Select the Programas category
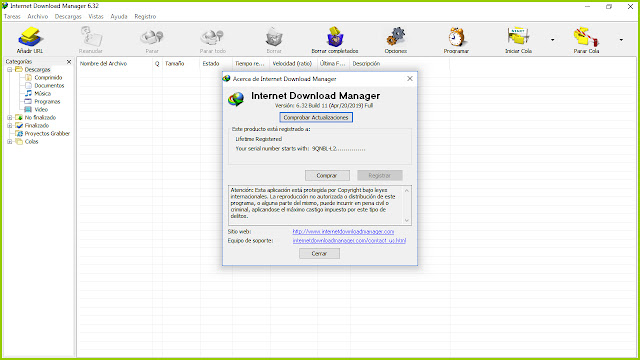The height and width of the screenshot is (360, 640). (x=47, y=102)
